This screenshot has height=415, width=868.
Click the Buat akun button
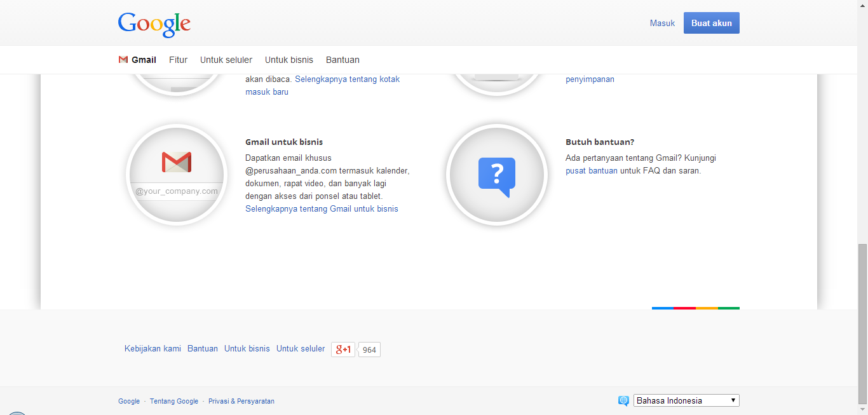tap(712, 23)
